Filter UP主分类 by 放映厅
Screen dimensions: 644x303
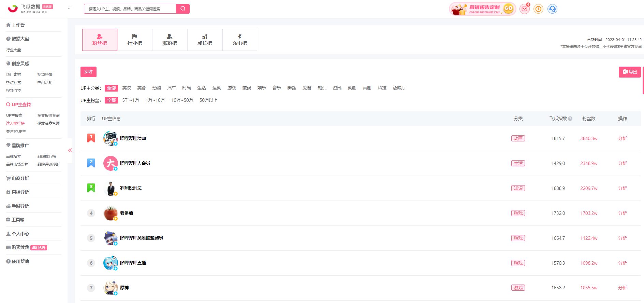(399, 88)
